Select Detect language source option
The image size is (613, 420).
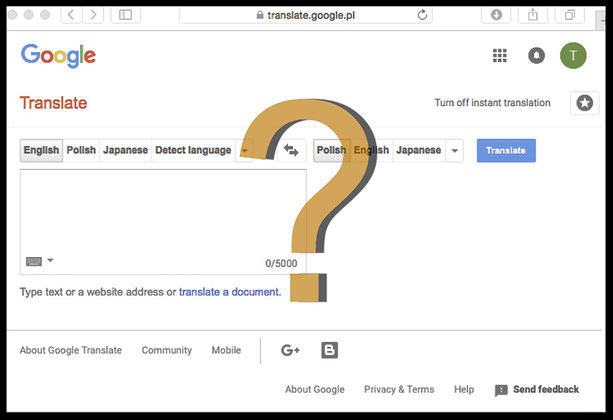pyautogui.click(x=193, y=150)
